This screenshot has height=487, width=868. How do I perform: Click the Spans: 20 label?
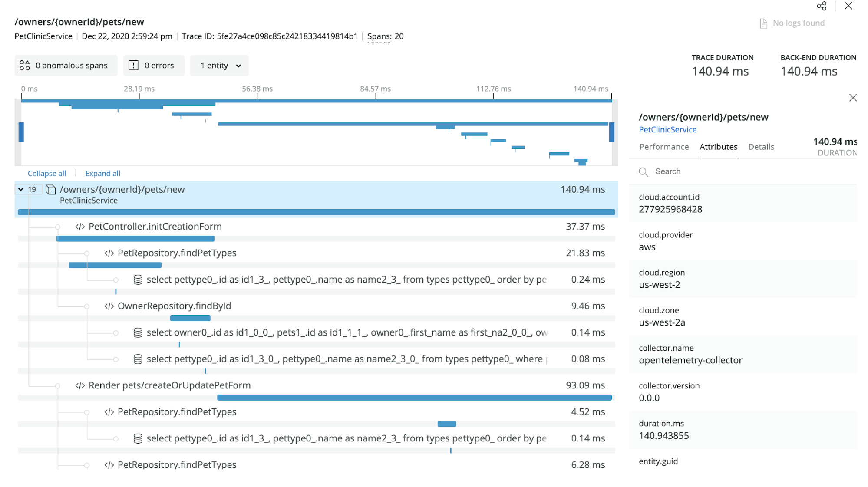[385, 36]
